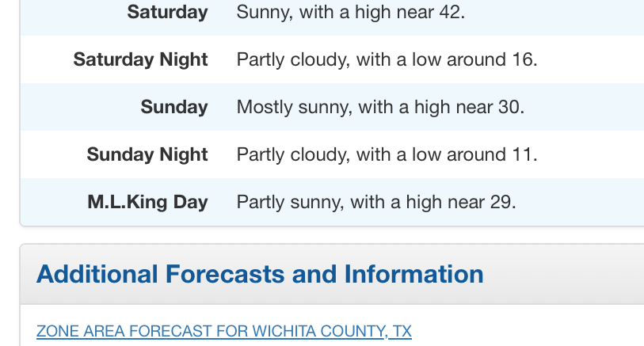This screenshot has height=346, width=644.
Task: Select the M.L.King Day forecast label
Action: (148, 203)
